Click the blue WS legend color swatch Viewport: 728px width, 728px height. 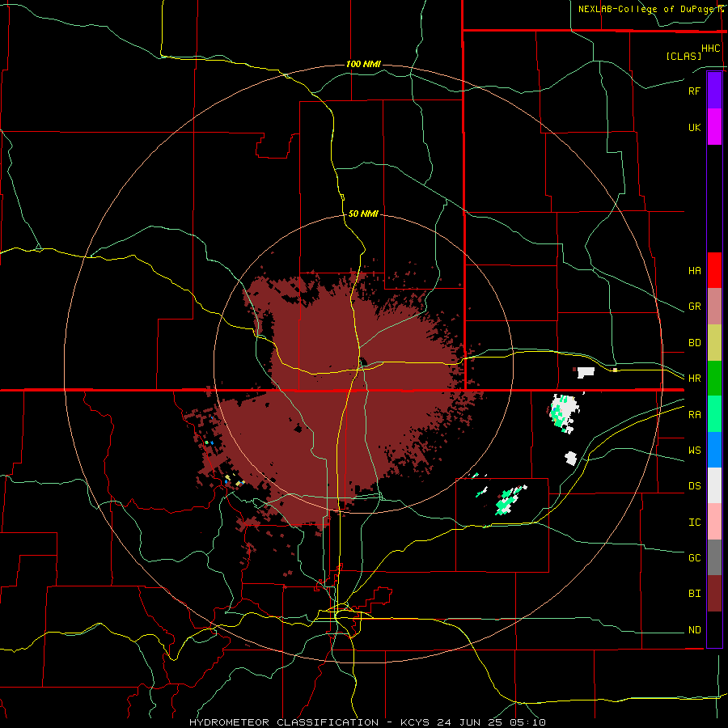[x=714, y=450]
